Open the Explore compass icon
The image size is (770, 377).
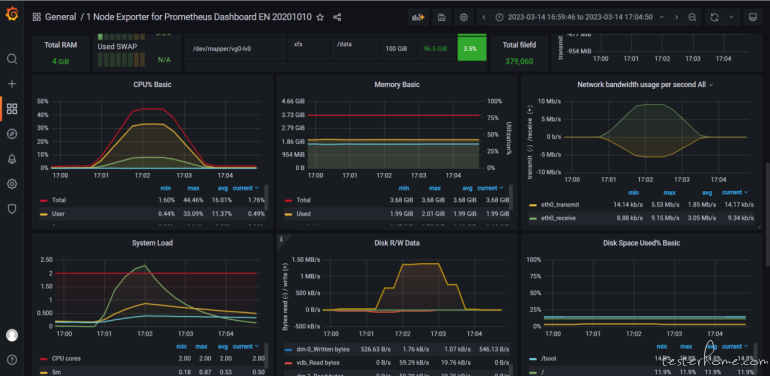12,134
